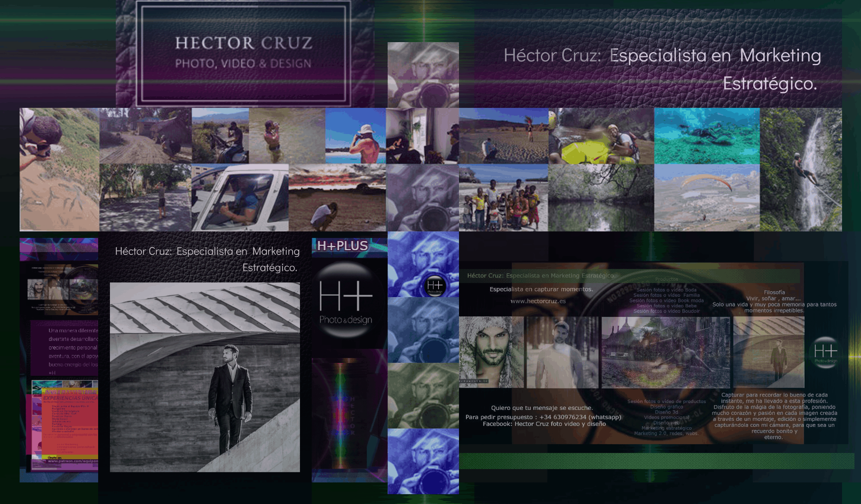This screenshot has height=504, width=861.
Task: Click 'Diseño gráfico' service line
Action: (x=666, y=407)
